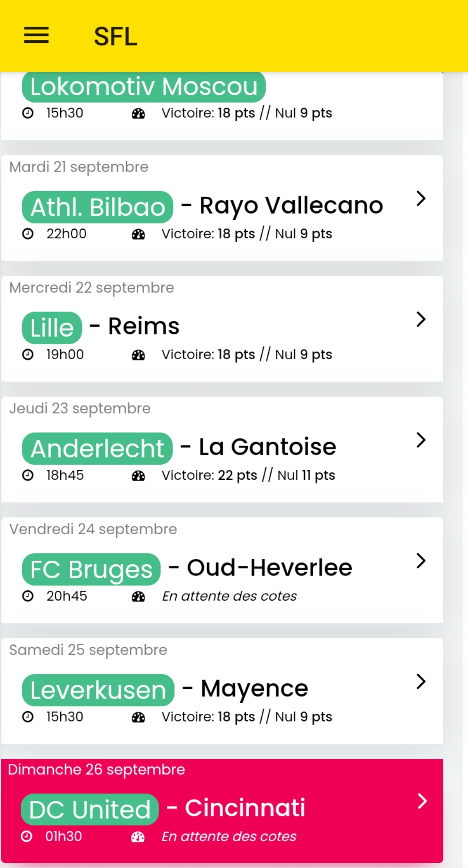Tap the odds gauge icon for Lille match
Viewport: 468px width, 868px height.
click(138, 355)
